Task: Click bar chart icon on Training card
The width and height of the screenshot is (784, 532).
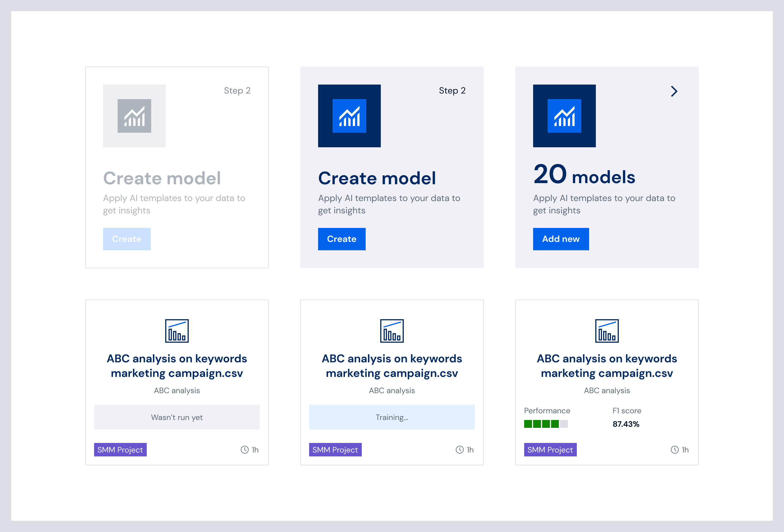Action: [x=392, y=331]
